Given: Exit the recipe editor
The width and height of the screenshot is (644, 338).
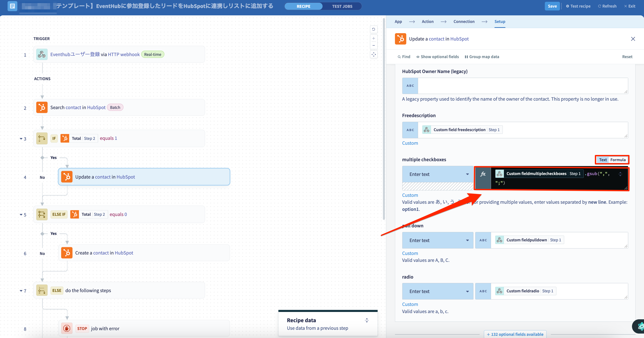Looking at the screenshot, I should [630, 6].
